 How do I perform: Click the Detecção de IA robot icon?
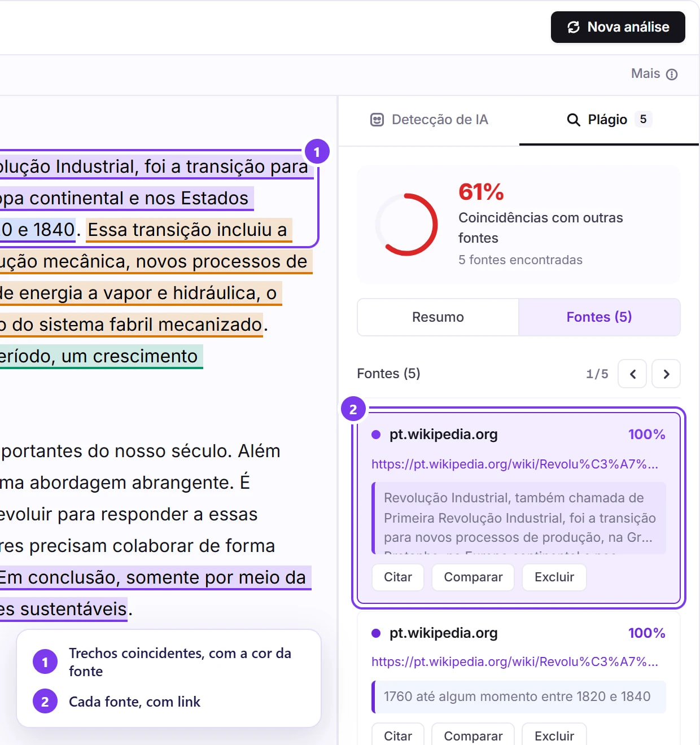click(x=377, y=120)
